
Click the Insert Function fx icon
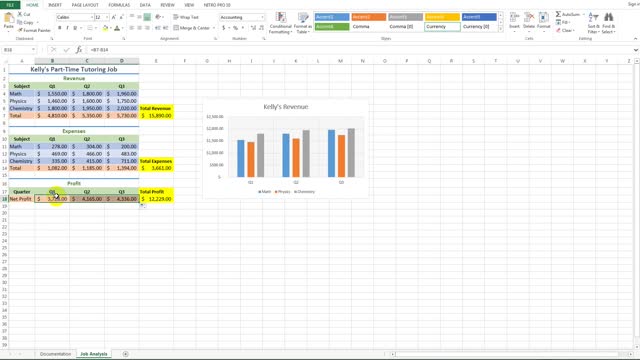tap(79, 50)
